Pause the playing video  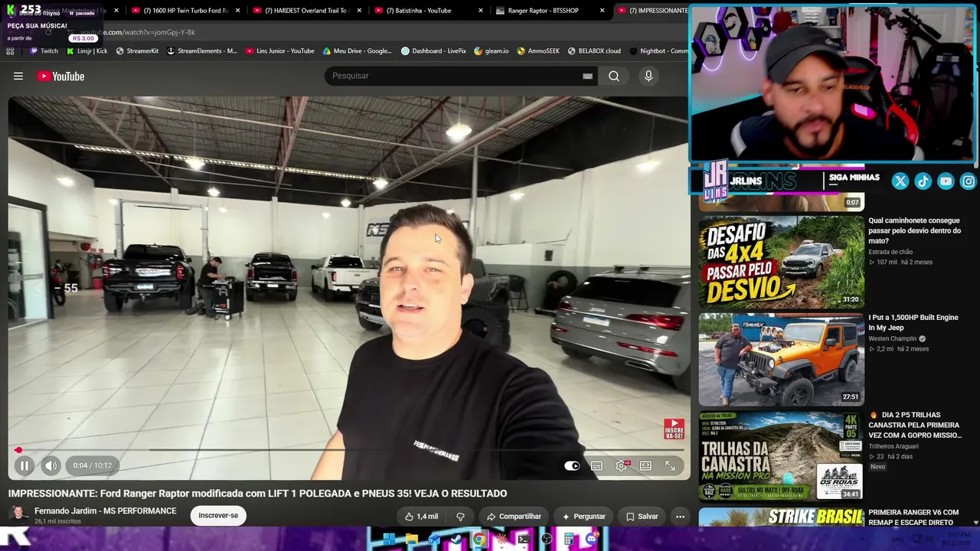24,465
